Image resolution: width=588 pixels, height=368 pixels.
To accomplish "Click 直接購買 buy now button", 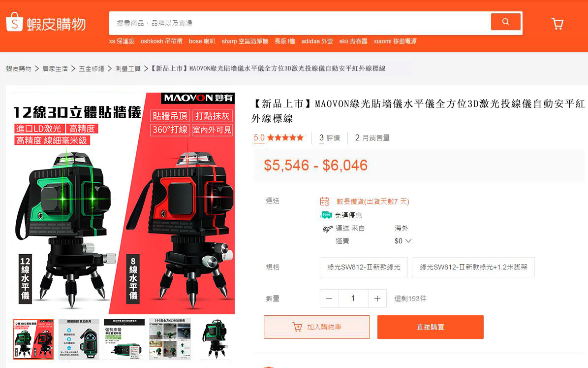I will (430, 327).
